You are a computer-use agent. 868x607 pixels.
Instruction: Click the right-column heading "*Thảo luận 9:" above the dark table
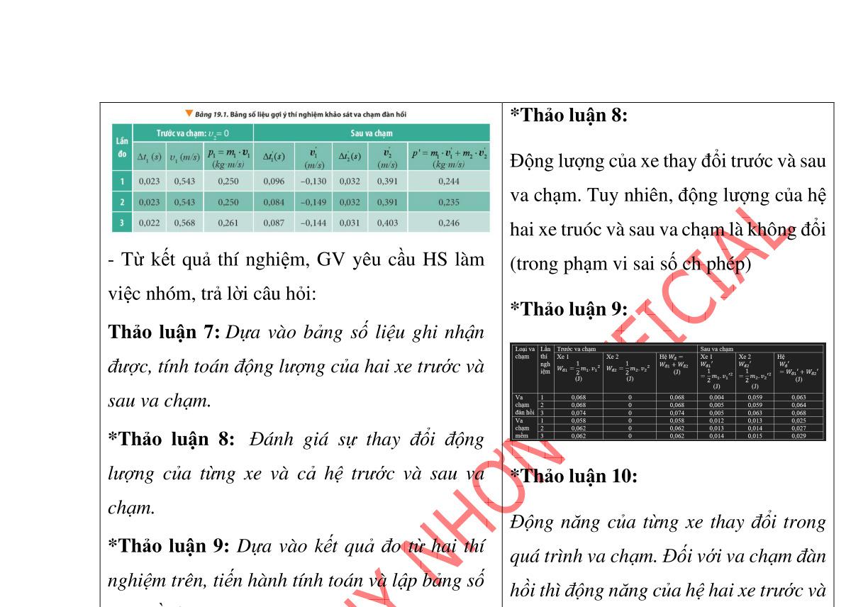tap(569, 309)
